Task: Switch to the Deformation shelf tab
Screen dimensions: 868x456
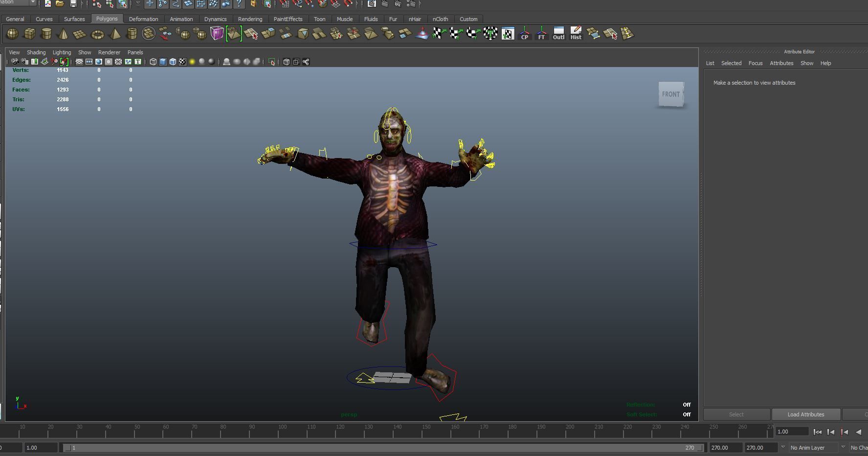Action: tap(143, 19)
